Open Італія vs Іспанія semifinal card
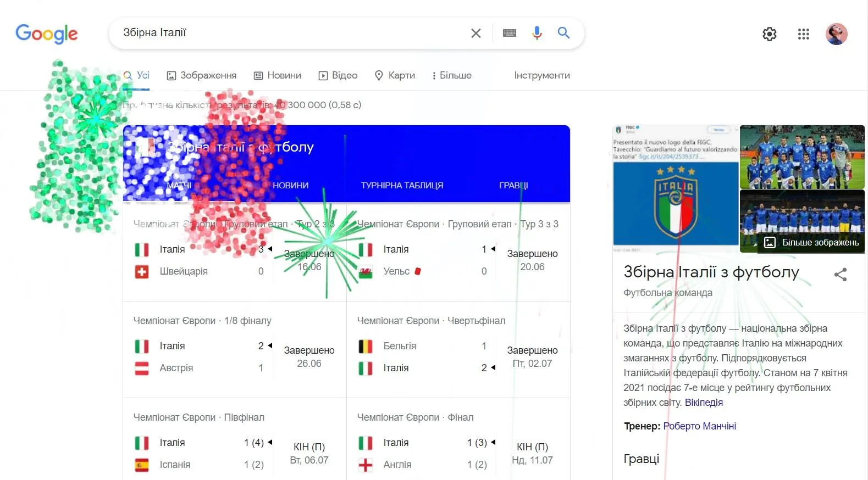The width and height of the screenshot is (868, 480). tap(235, 439)
